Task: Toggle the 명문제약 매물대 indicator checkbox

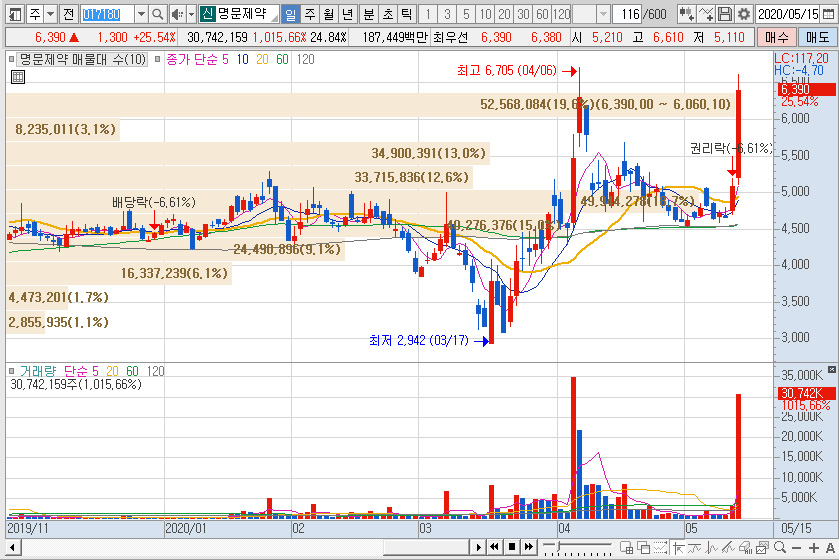Action: click(11, 59)
